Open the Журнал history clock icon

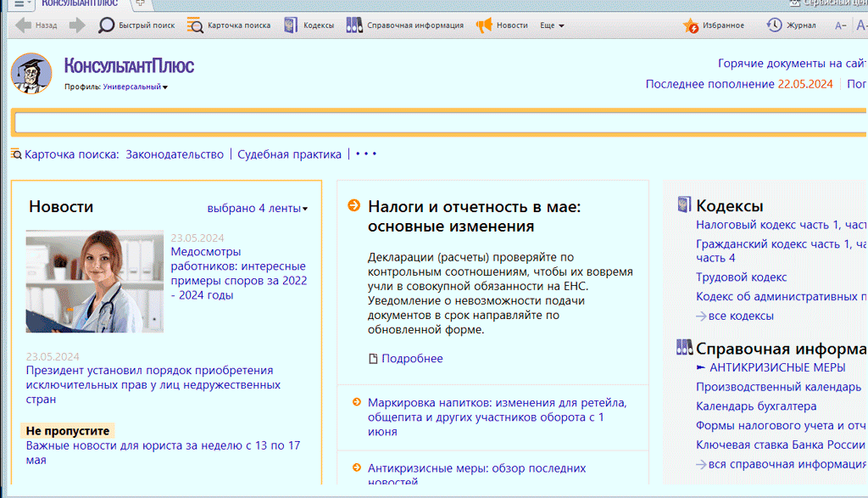775,25
